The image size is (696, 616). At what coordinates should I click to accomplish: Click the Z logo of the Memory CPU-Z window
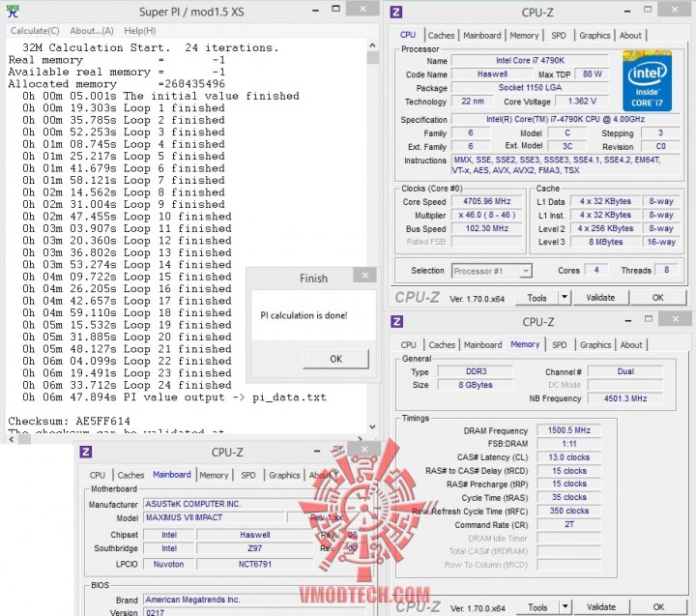(396, 321)
